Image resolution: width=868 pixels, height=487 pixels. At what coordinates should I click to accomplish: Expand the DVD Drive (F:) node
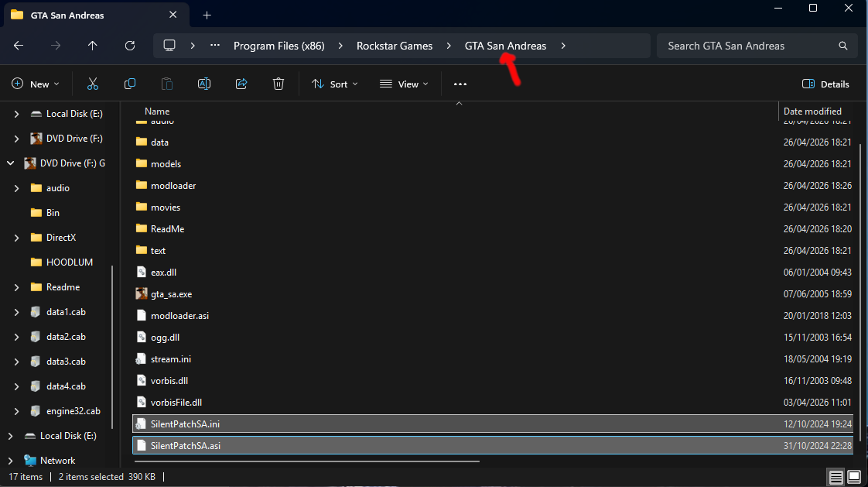[16, 139]
